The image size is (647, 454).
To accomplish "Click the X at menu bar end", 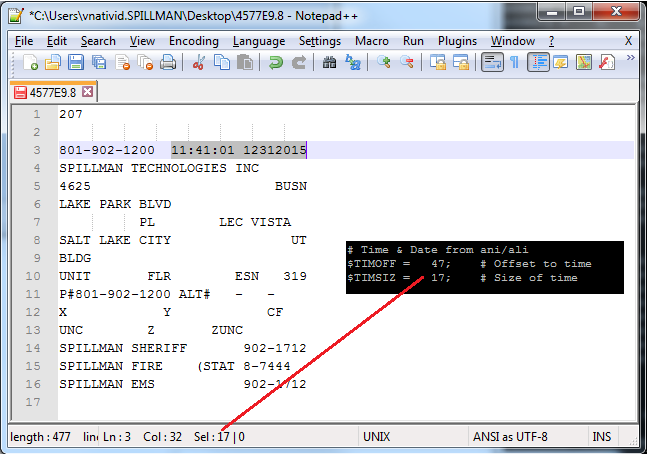I will pyautogui.click(x=628, y=41).
